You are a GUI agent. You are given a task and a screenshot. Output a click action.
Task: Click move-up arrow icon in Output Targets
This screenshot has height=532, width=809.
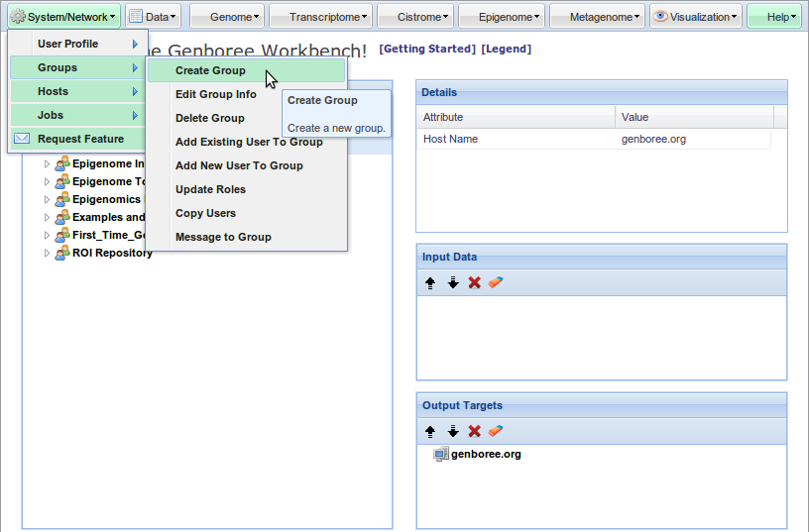coord(430,431)
